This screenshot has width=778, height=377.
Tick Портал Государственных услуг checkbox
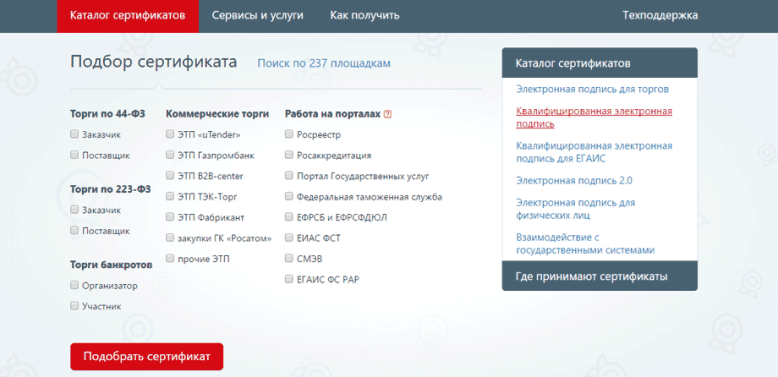pyautogui.click(x=289, y=176)
